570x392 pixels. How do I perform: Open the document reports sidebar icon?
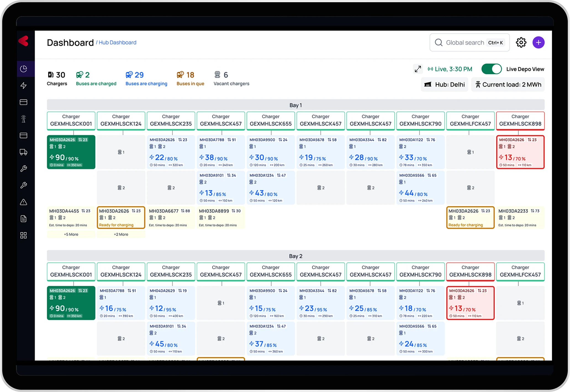pos(24,219)
